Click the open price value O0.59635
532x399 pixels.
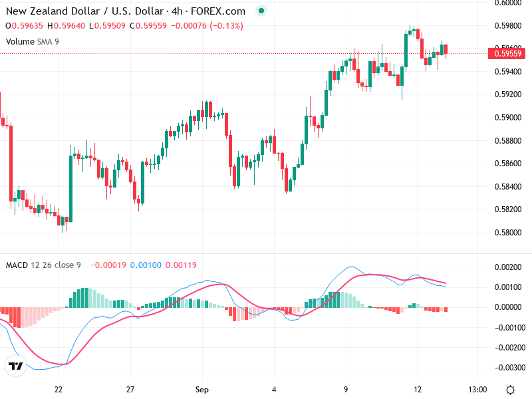click(x=24, y=26)
